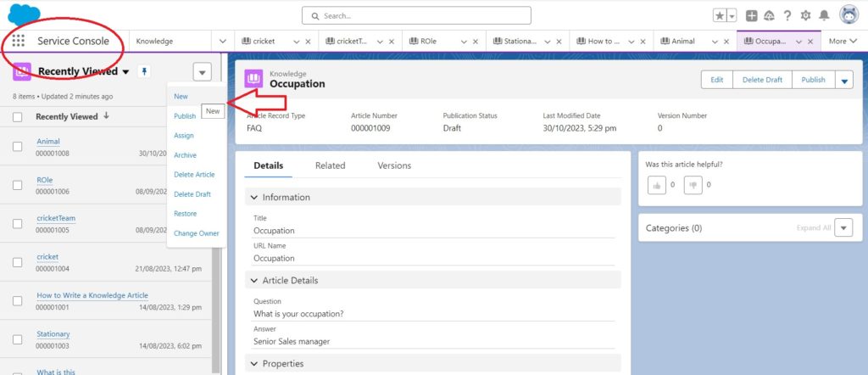The image size is (868, 375).
Task: Select Delete Draft from the menu
Action: [192, 194]
